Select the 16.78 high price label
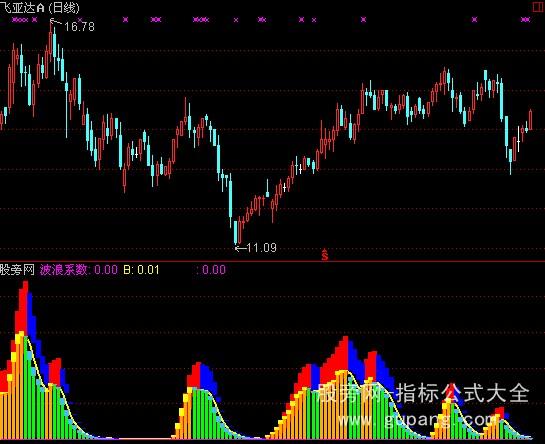The height and width of the screenshot is (444, 545). [x=79, y=26]
